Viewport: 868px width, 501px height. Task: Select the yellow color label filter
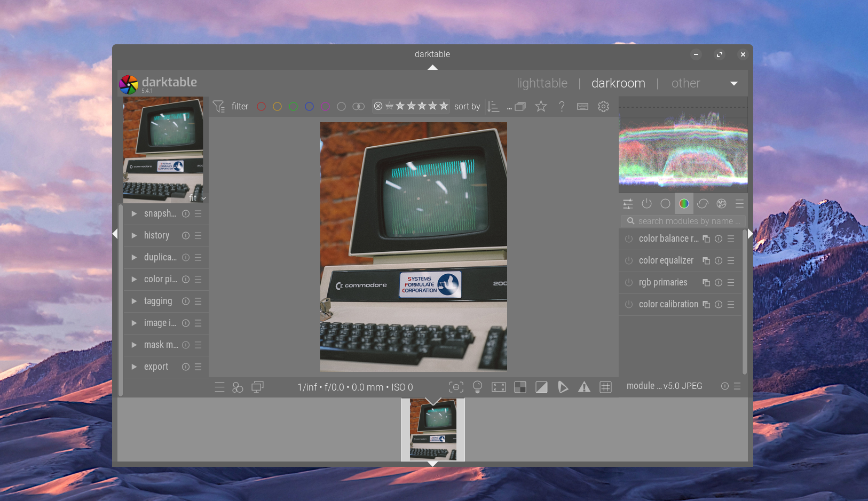[277, 107]
